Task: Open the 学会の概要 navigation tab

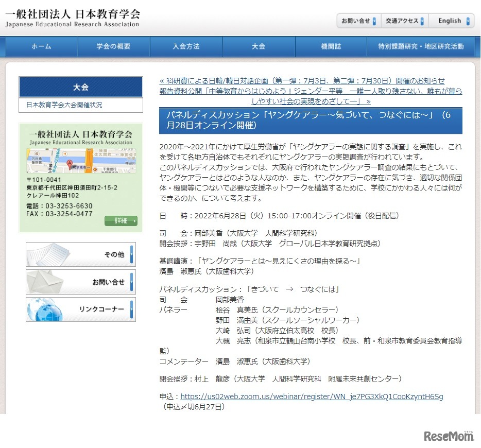Action: (x=113, y=46)
